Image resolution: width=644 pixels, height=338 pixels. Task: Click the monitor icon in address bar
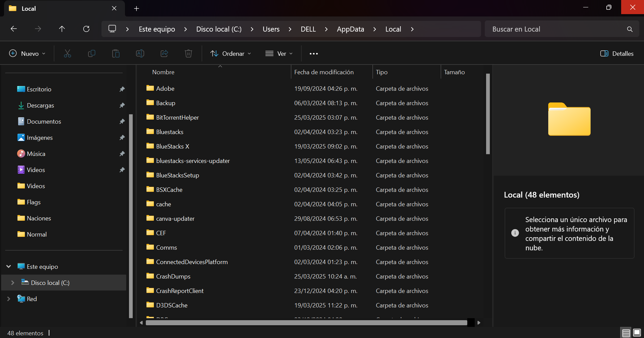tap(112, 29)
